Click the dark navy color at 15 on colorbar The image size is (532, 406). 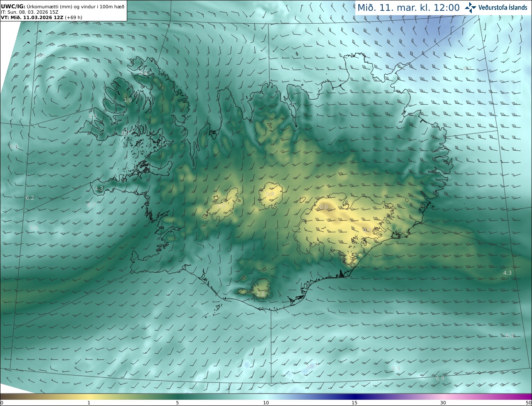coord(355,396)
